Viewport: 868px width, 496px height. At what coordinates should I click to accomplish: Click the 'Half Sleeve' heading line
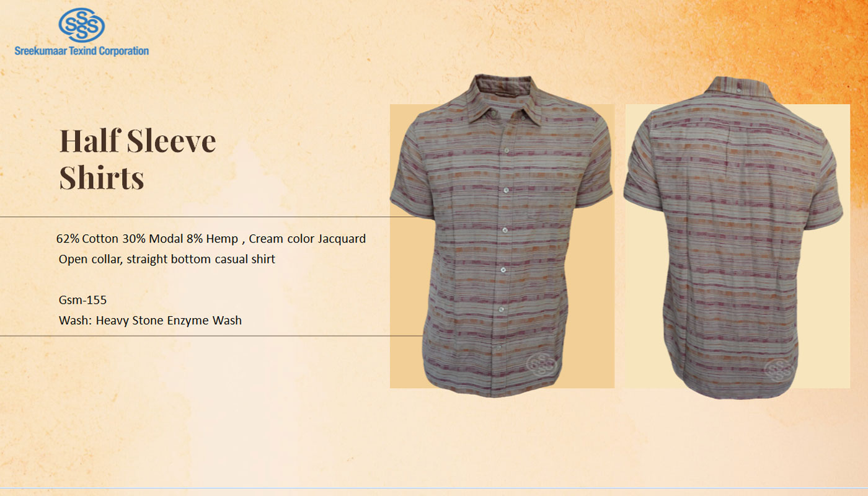(138, 141)
